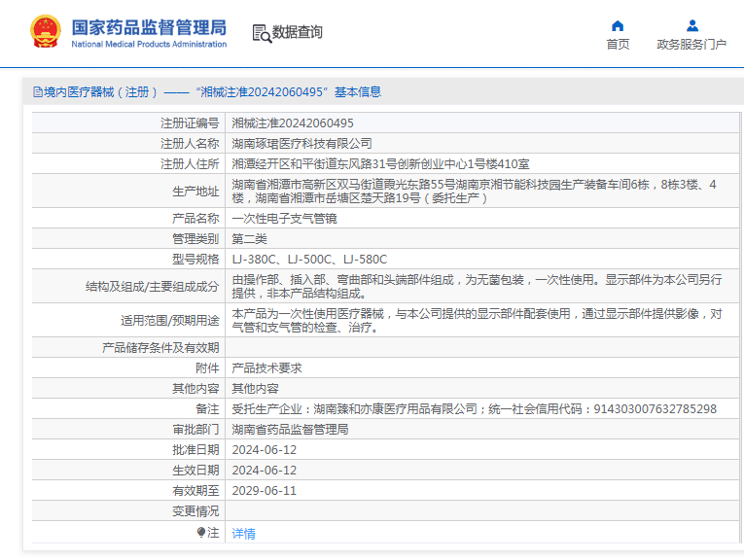Click the empty 变更情况 value cell

482,511
